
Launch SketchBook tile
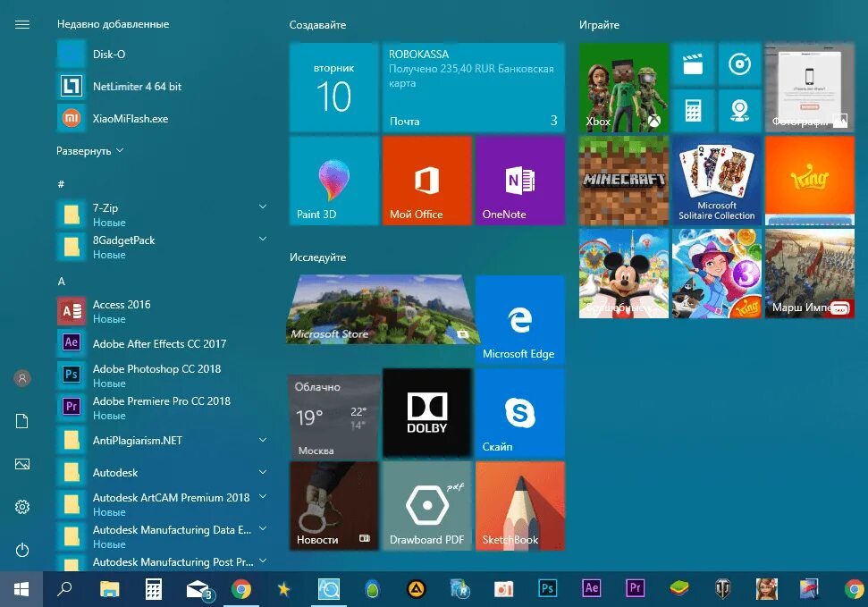pyautogui.click(x=519, y=506)
